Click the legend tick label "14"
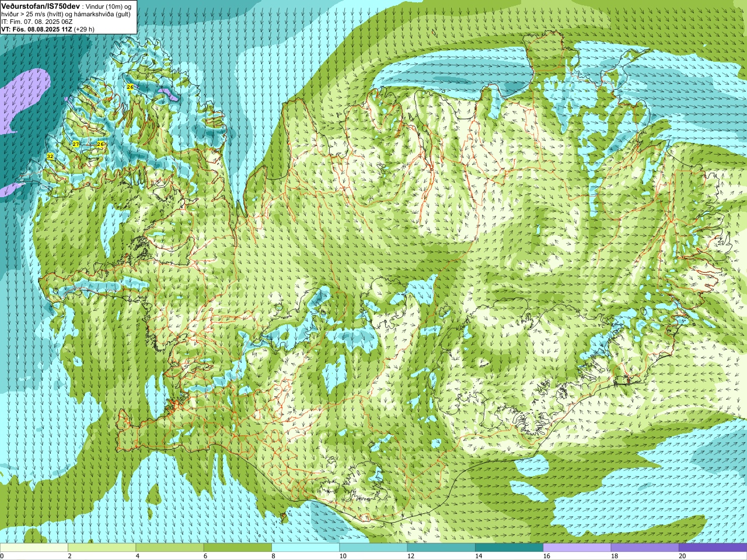This screenshot has height=560, width=747. [x=479, y=556]
